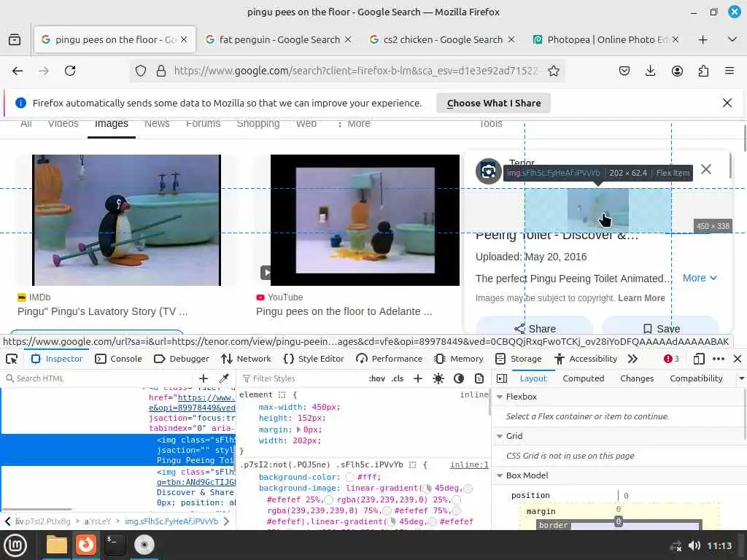Screen dimensions: 747x560
Task: Switch to Style Editor panel
Action: pyautogui.click(x=314, y=359)
